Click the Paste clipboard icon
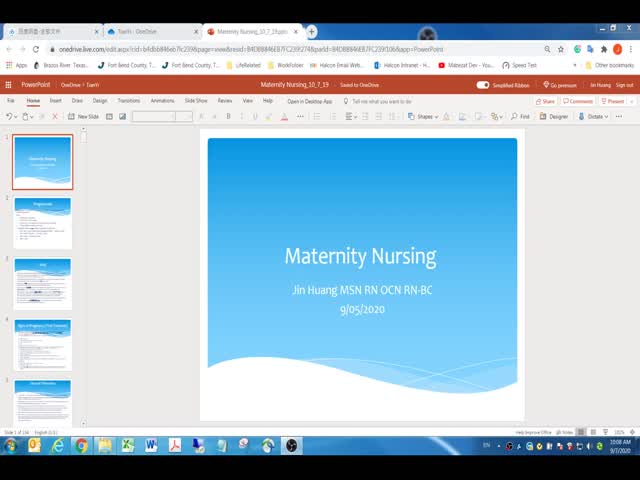This screenshot has width=640, height=480. point(25,117)
